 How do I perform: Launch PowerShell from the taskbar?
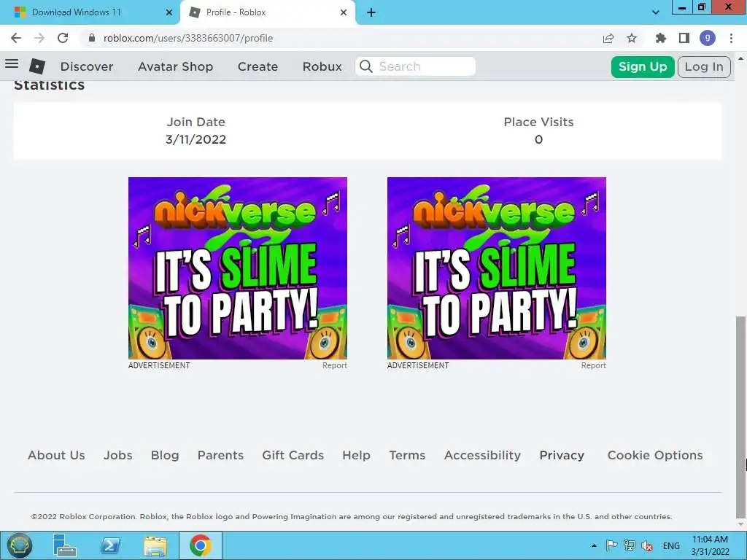coord(110,545)
